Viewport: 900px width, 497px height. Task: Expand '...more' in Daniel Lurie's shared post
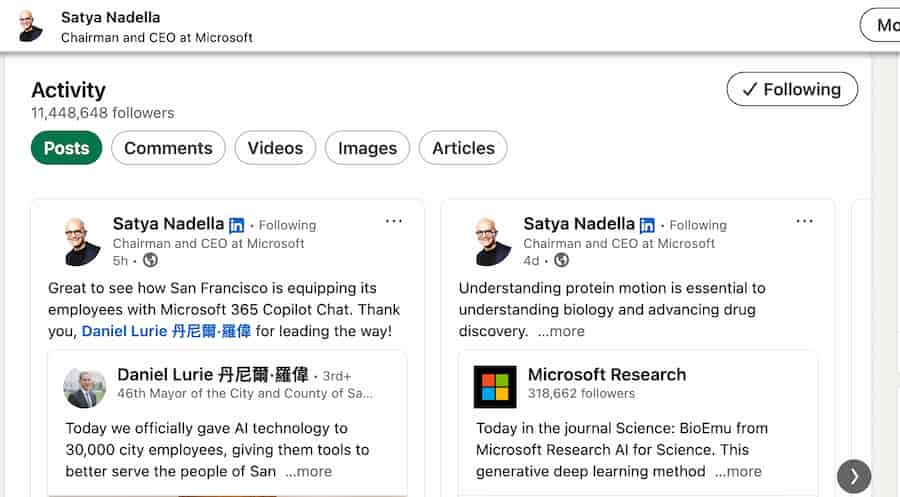pyautogui.click(x=308, y=471)
